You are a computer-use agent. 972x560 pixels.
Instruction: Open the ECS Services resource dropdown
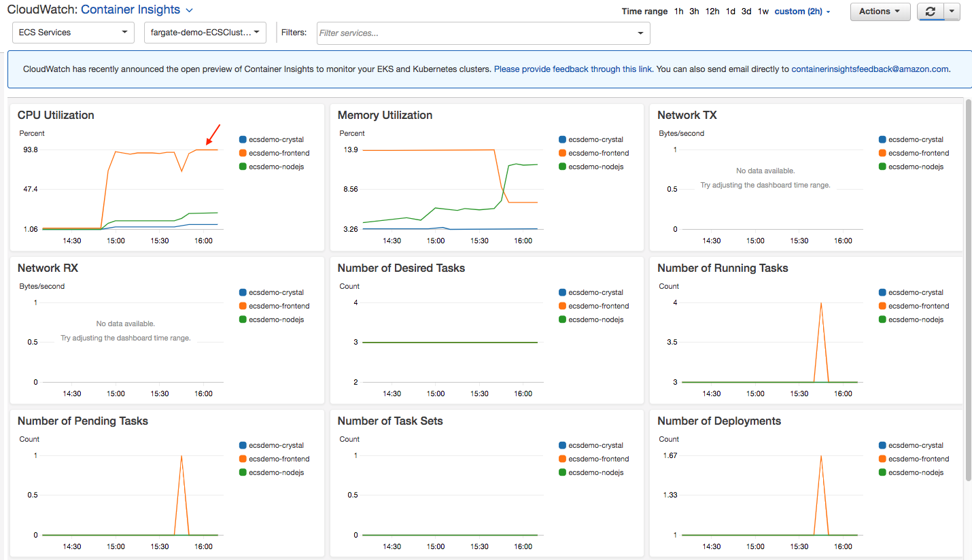pos(73,33)
